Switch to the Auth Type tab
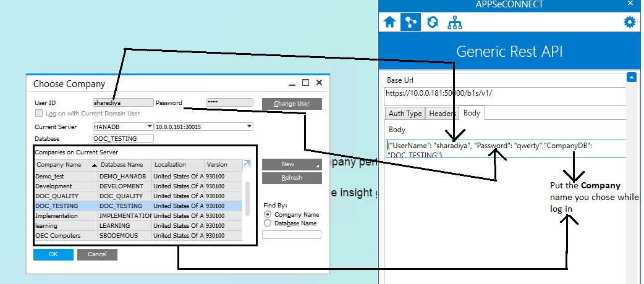Screen dimensions: 644x284 point(405,114)
